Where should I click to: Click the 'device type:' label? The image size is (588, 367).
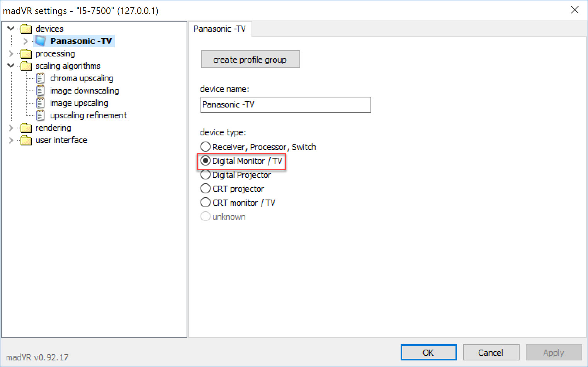[223, 132]
